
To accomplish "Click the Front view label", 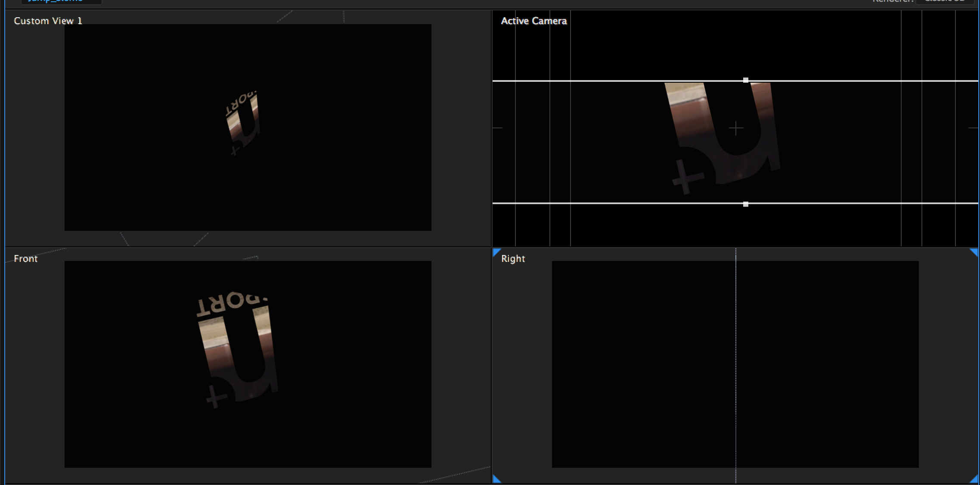I will tap(25, 258).
